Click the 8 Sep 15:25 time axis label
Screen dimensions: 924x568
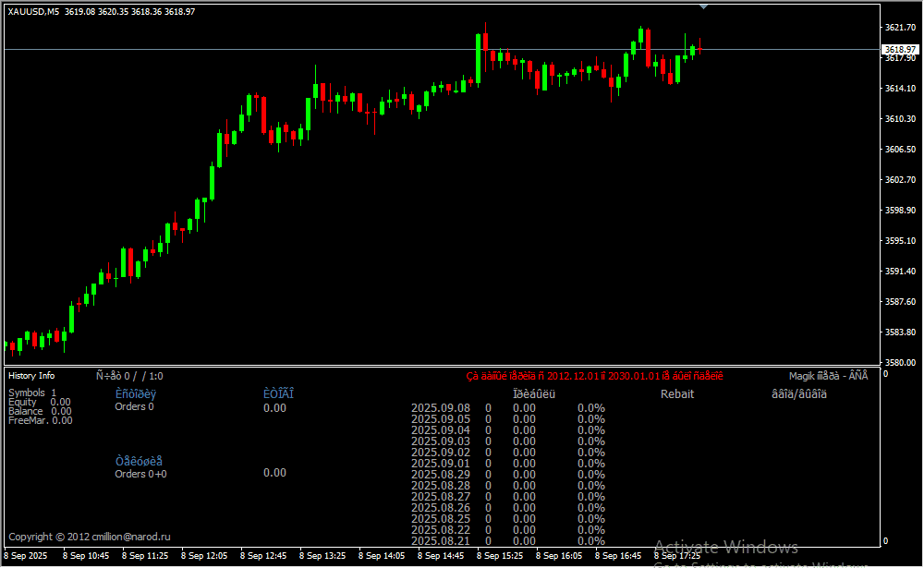[x=500, y=556]
